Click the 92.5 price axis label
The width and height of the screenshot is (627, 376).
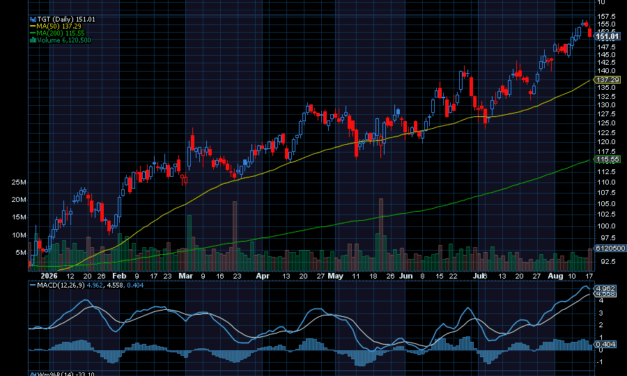point(609,262)
